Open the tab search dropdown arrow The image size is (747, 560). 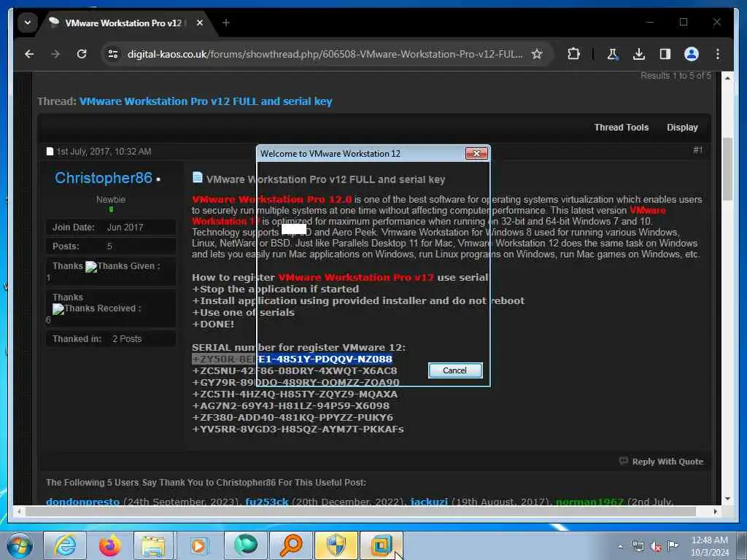(x=28, y=23)
